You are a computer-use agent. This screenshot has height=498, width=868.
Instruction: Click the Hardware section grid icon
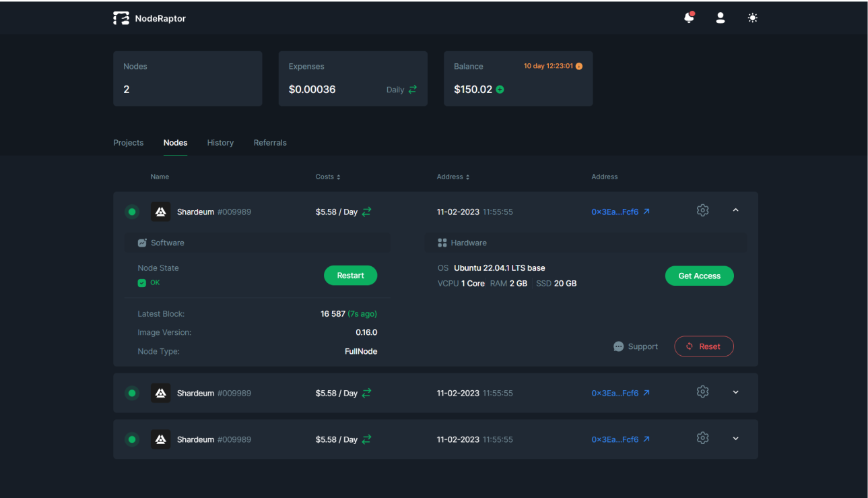442,243
